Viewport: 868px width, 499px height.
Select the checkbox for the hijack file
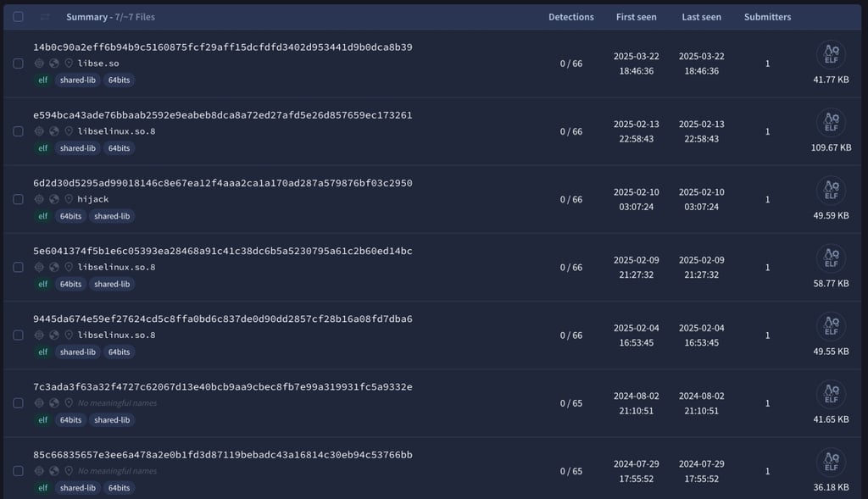(19, 200)
